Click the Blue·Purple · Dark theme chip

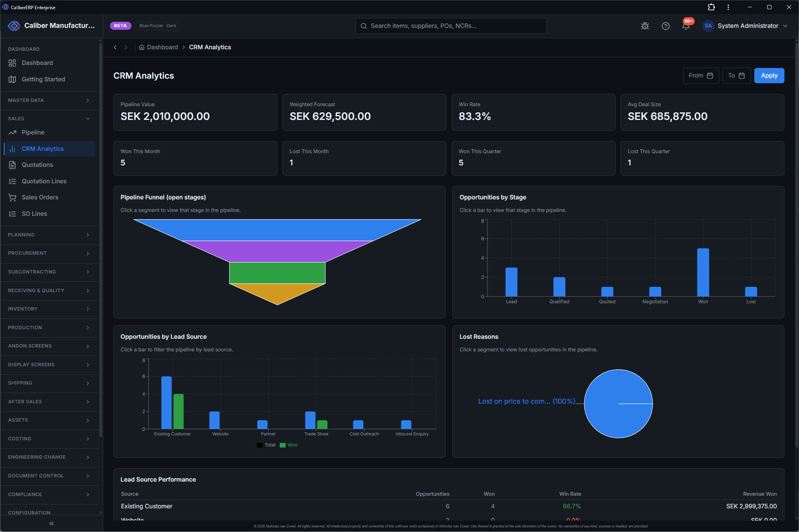point(157,26)
